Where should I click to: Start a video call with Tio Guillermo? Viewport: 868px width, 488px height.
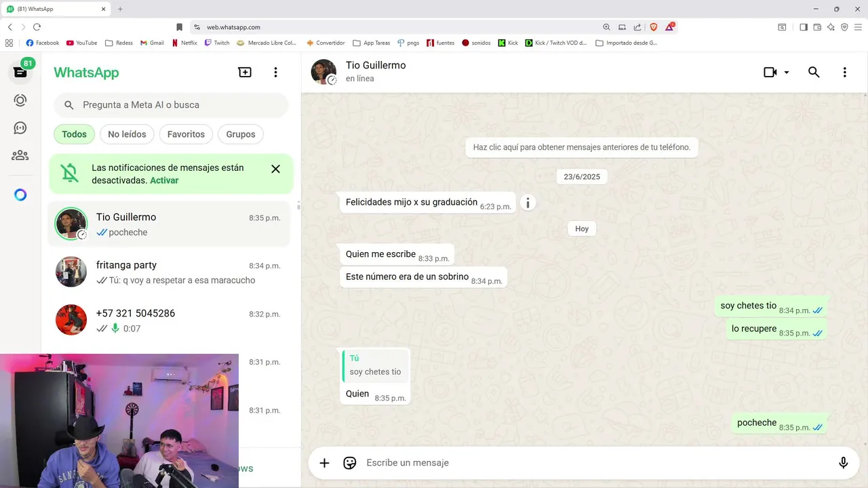(770, 72)
